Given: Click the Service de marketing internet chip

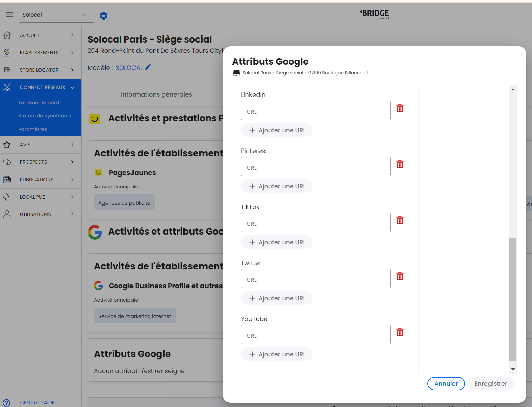Looking at the screenshot, I should 135,316.
